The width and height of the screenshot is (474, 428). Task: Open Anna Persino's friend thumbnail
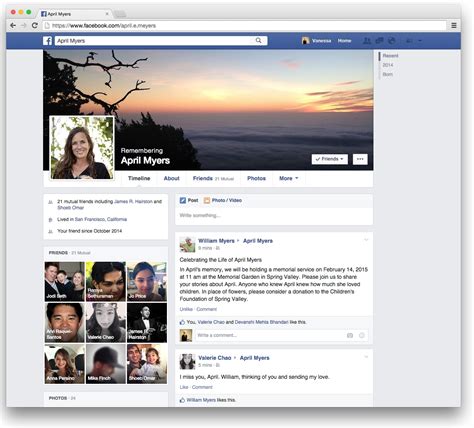pyautogui.click(x=64, y=364)
